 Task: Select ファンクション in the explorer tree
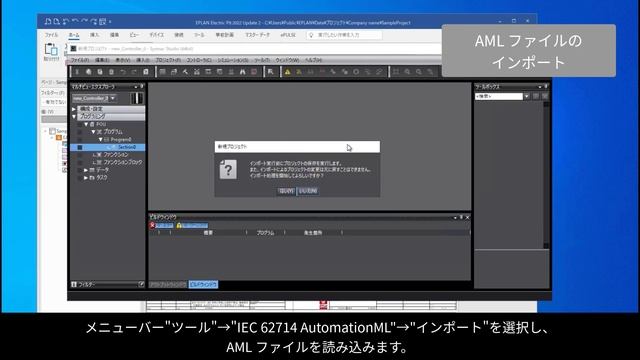click(116, 155)
